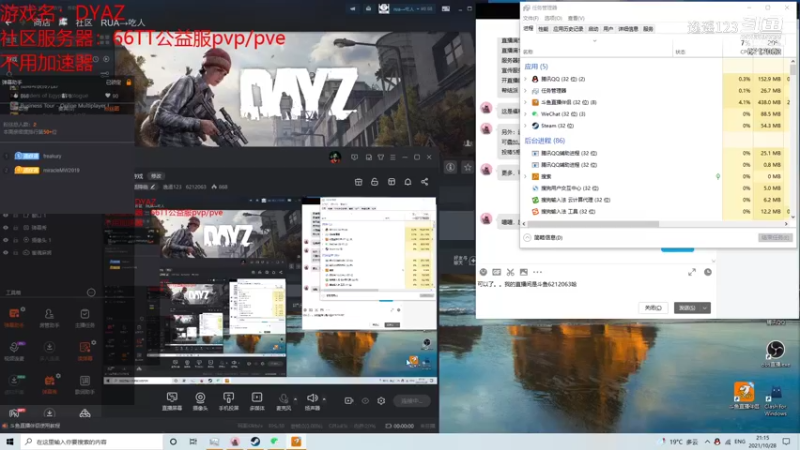Image resolution: width=800 pixels, height=450 pixels.
Task: Add a 多媒体 multimedia source
Action: (x=257, y=401)
